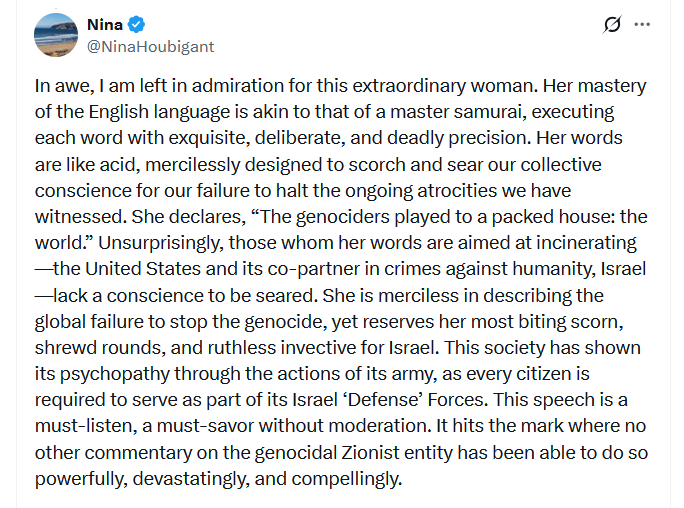Image resolution: width=684 pixels, height=508 pixels.
Task: Click the Grok icon on Nina's post
Action: click(613, 25)
